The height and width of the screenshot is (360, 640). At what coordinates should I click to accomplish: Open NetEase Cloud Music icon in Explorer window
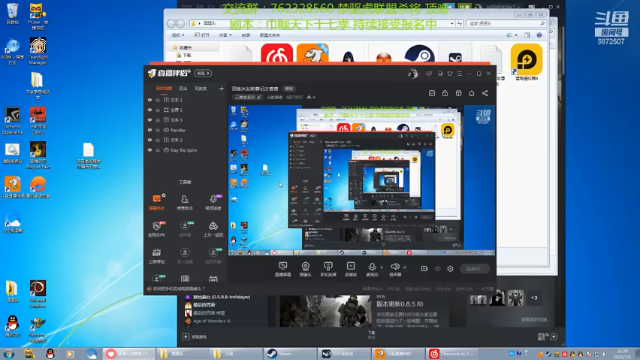(x=277, y=53)
